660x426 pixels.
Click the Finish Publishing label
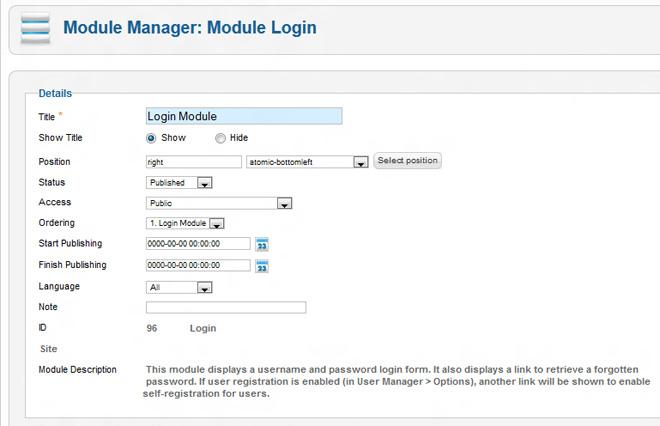point(72,265)
